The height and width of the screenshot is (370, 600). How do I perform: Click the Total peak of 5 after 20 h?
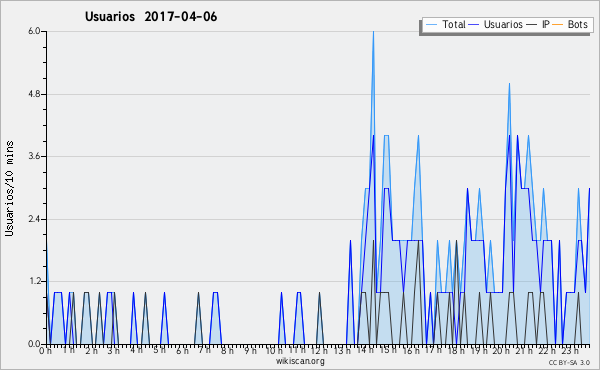[509, 84]
